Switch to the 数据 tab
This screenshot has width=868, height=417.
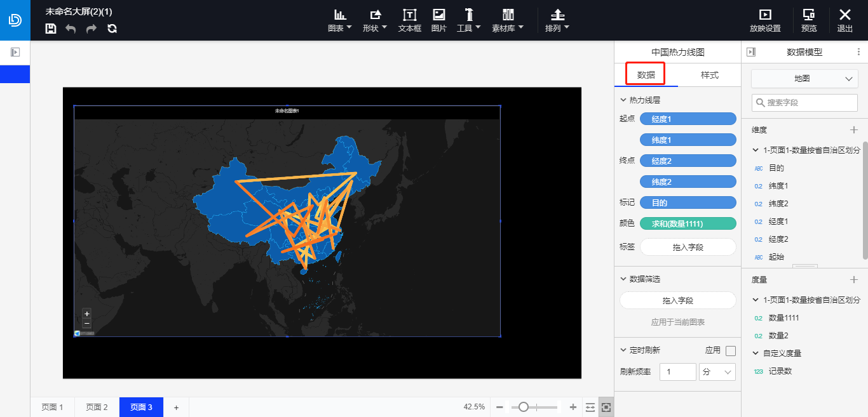(646, 75)
